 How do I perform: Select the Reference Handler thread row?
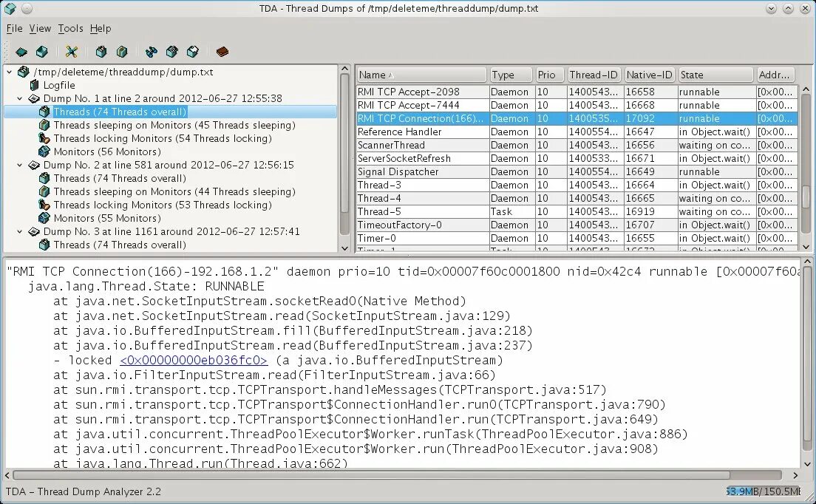tap(577, 132)
